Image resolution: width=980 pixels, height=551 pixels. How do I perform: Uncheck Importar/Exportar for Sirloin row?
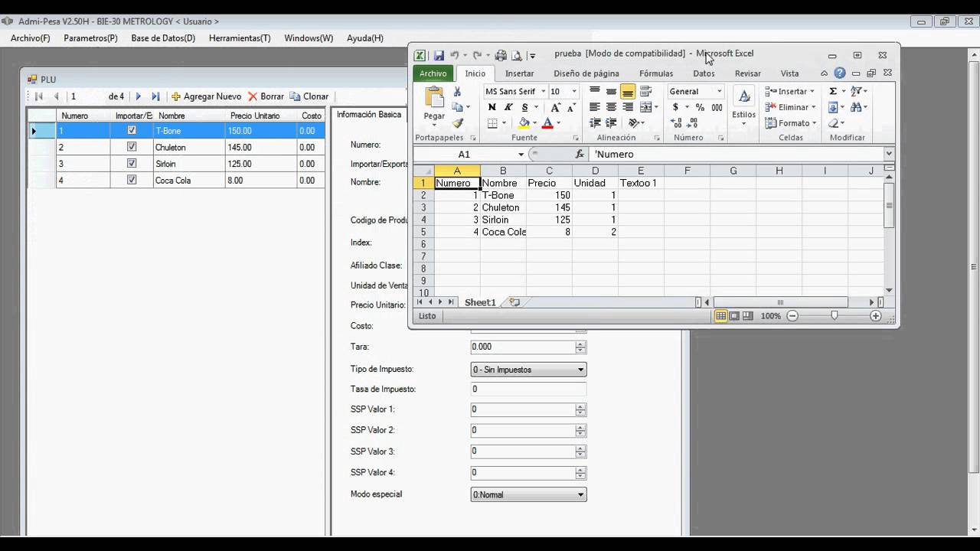(132, 164)
